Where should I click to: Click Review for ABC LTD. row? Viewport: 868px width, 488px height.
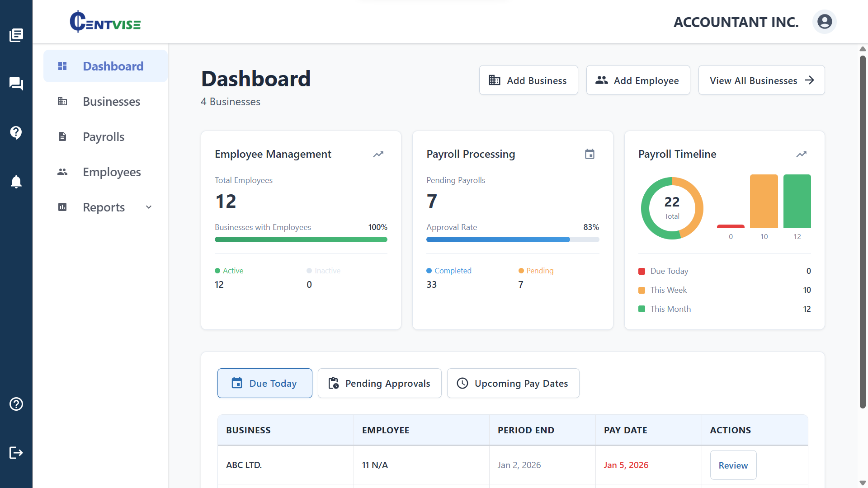pyautogui.click(x=733, y=465)
